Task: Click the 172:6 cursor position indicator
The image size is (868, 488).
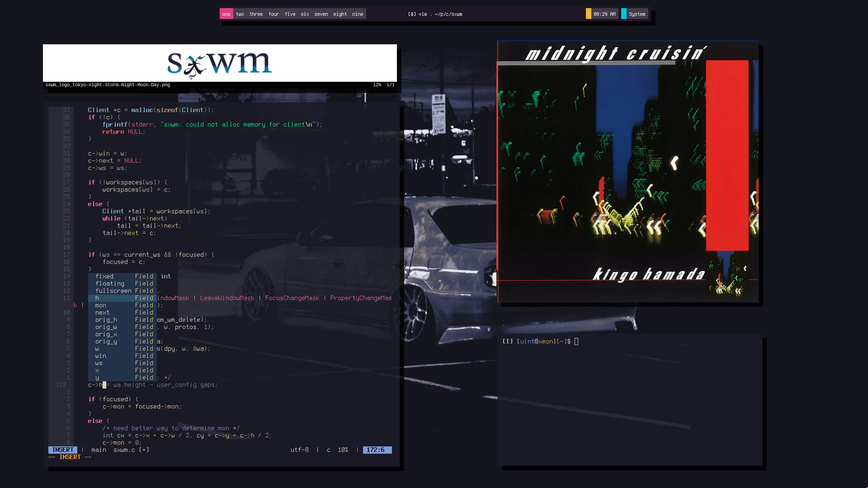Action: click(377, 450)
